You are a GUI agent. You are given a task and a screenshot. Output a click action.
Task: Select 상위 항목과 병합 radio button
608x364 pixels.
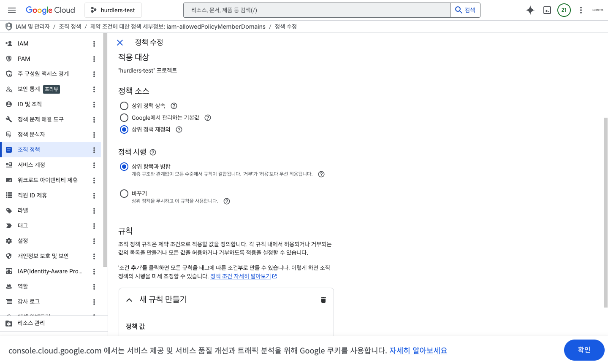(124, 167)
